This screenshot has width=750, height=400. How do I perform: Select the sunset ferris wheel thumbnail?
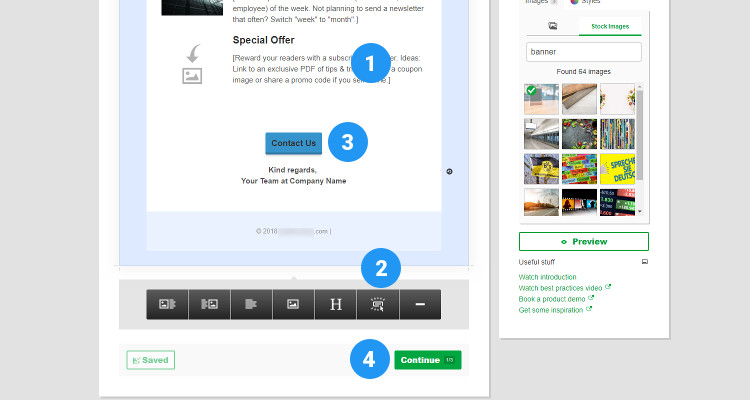point(541,202)
